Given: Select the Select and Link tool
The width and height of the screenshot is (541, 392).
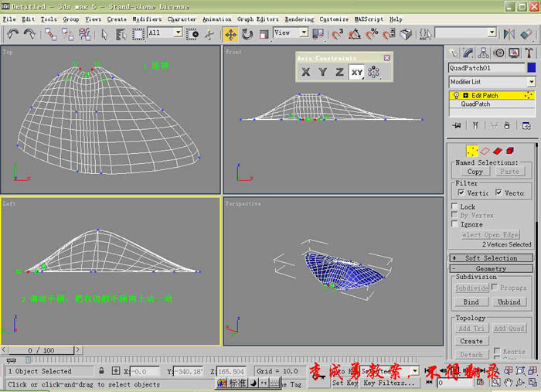Looking at the screenshot, I should (x=51, y=34).
